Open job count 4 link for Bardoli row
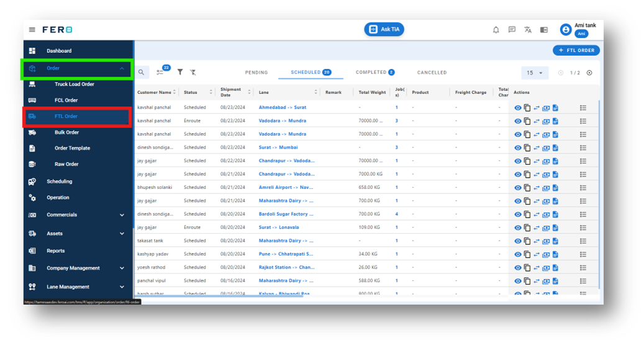 pyautogui.click(x=396, y=214)
